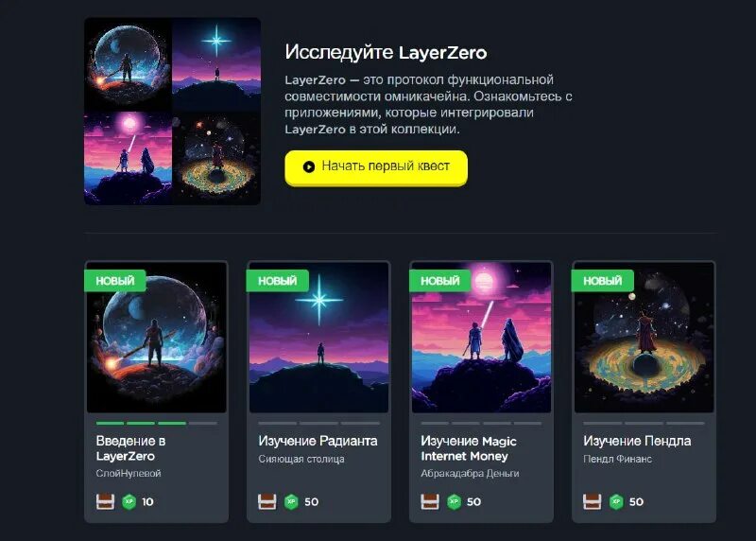Start the first quest with the Начать первый квест button
The width and height of the screenshot is (756, 541).
(x=376, y=167)
